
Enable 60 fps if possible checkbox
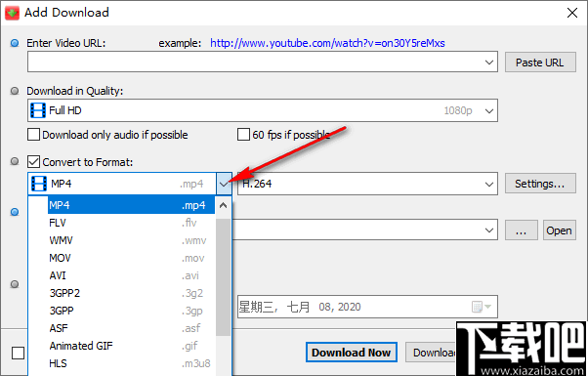(244, 134)
